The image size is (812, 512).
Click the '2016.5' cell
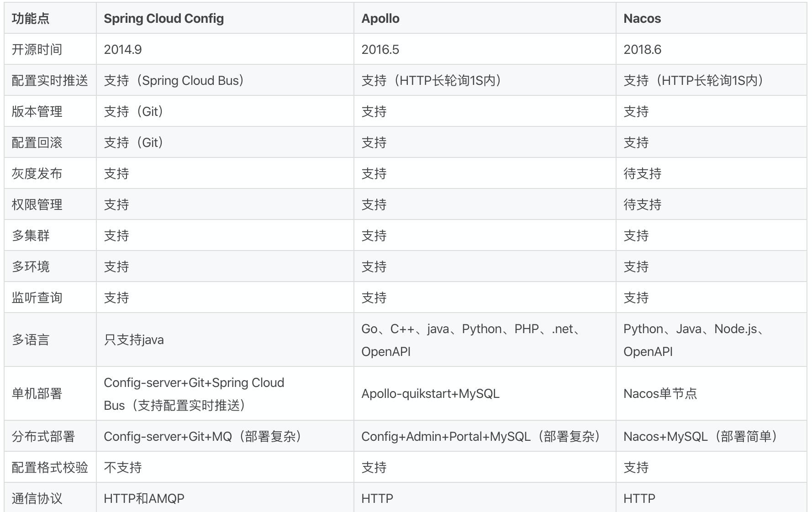pyautogui.click(x=485, y=49)
